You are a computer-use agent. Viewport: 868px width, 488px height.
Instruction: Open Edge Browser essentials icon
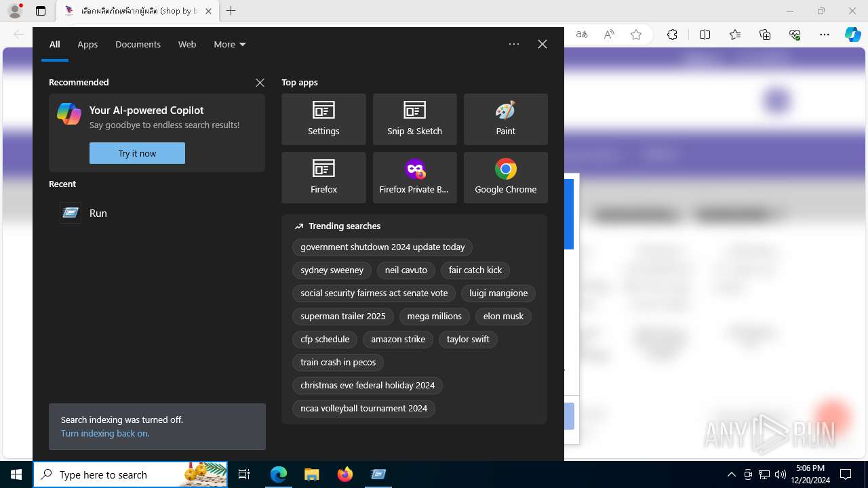[795, 35]
